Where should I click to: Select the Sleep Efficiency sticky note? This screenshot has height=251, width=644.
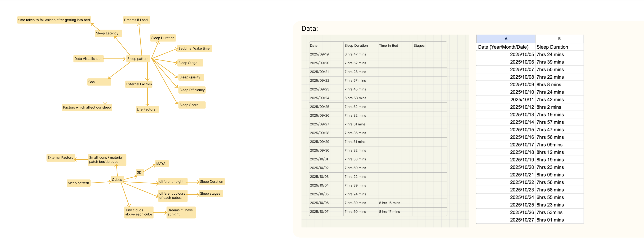pyautogui.click(x=192, y=90)
